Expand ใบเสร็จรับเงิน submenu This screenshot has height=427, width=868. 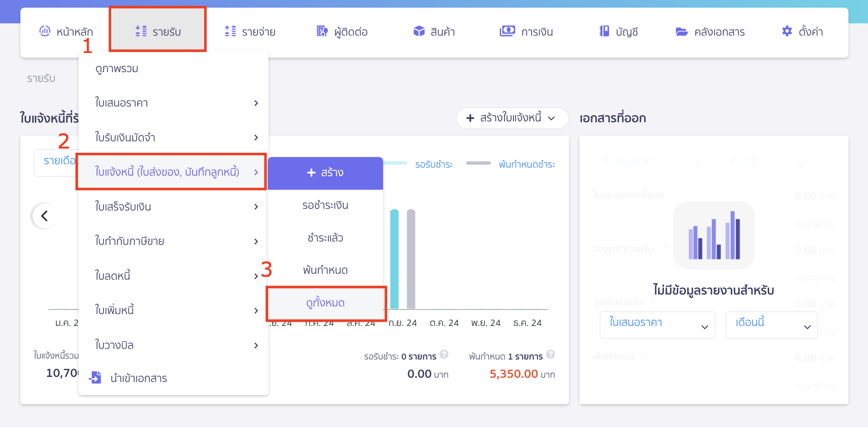point(174,207)
